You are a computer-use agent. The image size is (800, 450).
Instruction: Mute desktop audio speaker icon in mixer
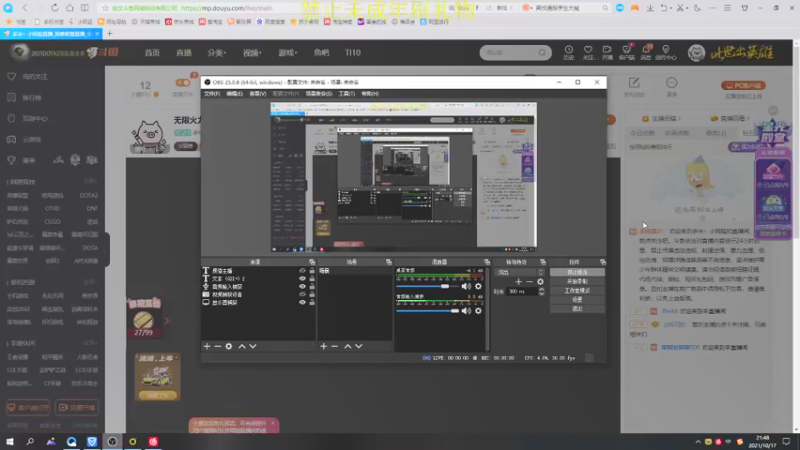pos(466,286)
